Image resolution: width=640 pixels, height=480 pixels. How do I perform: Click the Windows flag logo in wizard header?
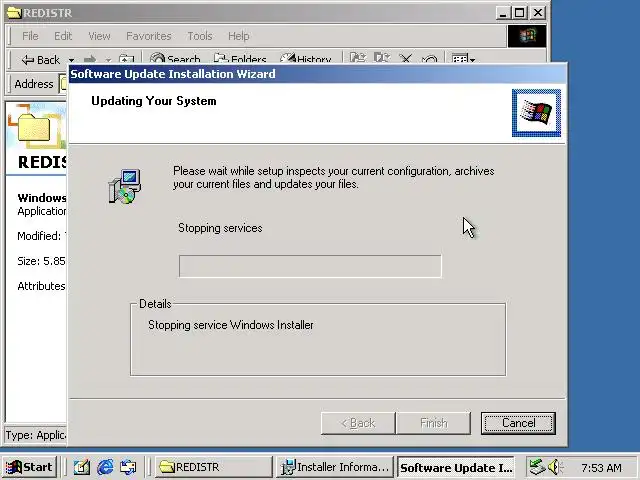(x=536, y=113)
